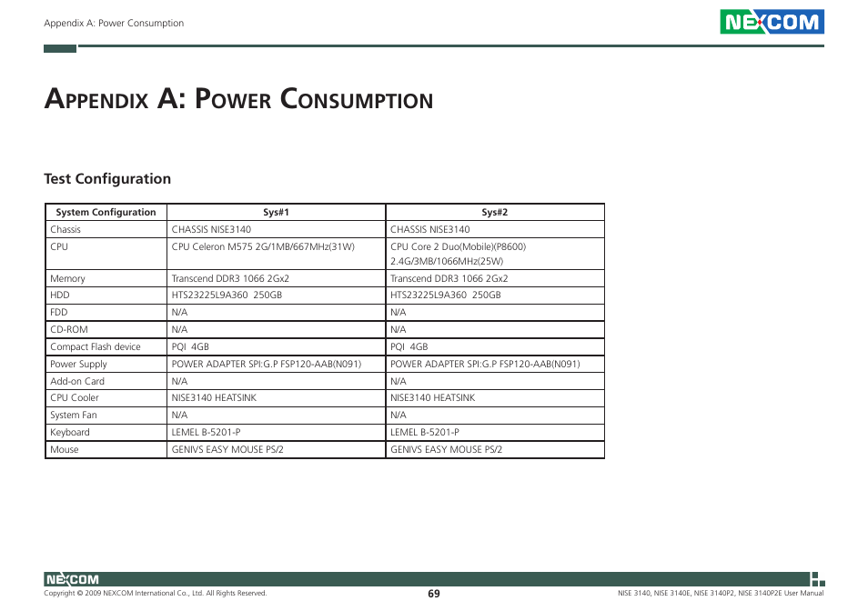Click the 'Test Configuration' section heading
Viewport: 868px width, 611px height.
point(107,178)
